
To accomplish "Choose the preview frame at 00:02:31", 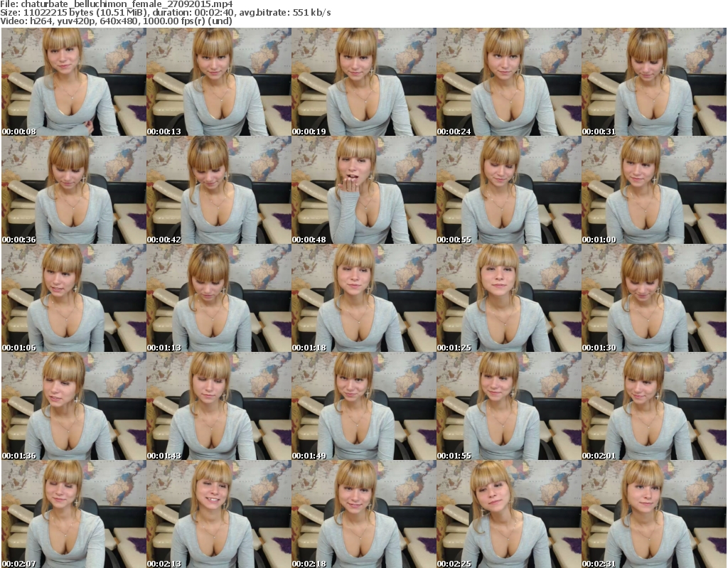I will pos(654,514).
